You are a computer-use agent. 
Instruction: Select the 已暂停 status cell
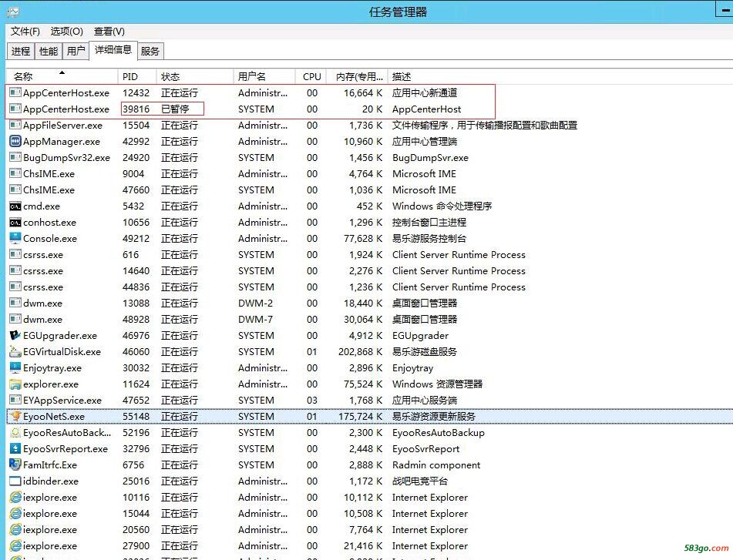tap(175, 109)
